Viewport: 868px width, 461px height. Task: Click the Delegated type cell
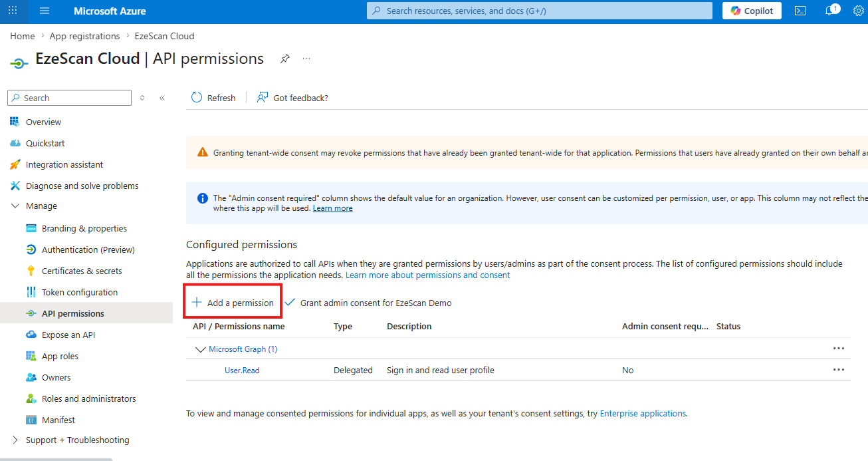353,371
